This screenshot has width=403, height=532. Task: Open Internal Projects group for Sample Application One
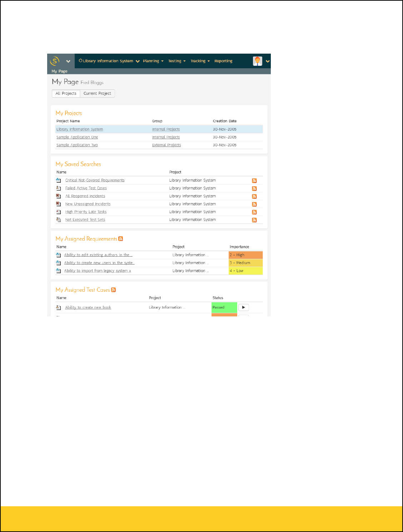pyautogui.click(x=166, y=137)
